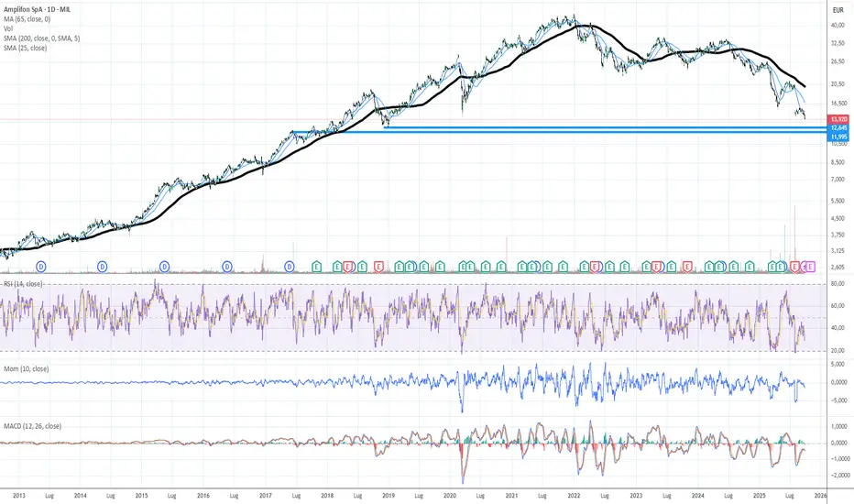Open the purple upcoming earnings E marker
Screen dimensions: 854x504
point(810,267)
